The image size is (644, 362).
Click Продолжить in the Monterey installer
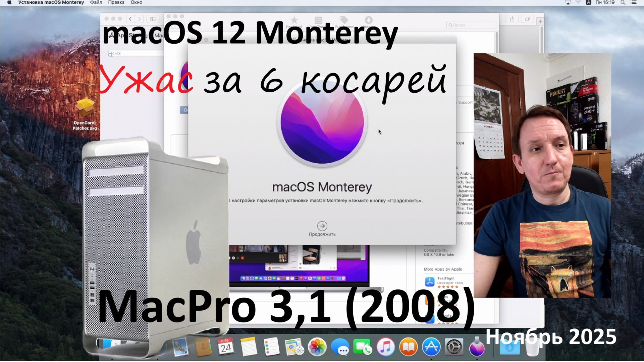pyautogui.click(x=322, y=229)
